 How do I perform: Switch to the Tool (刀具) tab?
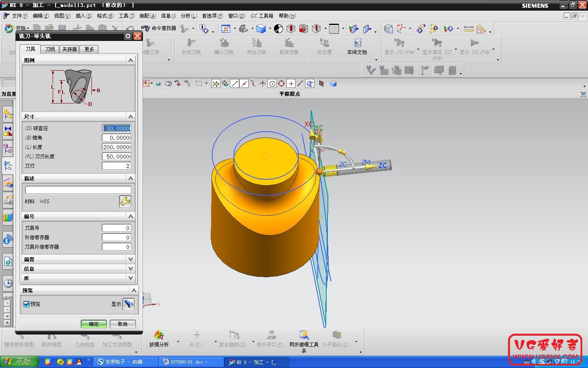(x=31, y=49)
